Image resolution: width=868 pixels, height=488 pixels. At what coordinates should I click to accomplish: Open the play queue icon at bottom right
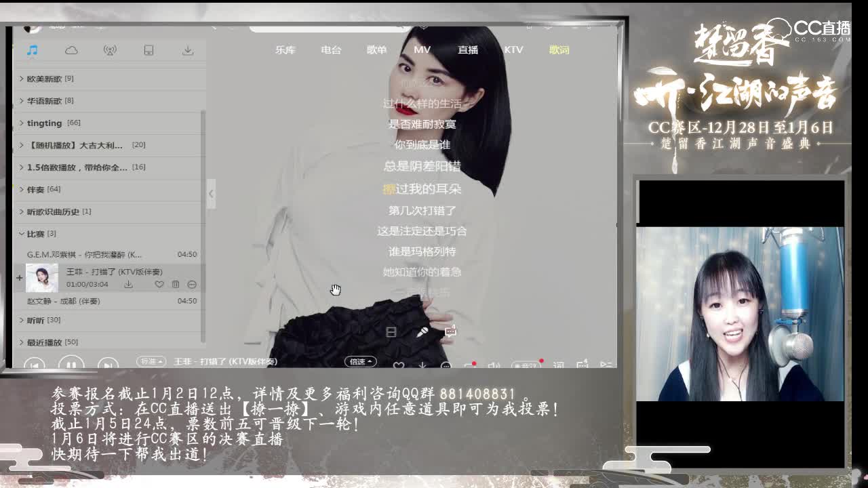tap(606, 366)
